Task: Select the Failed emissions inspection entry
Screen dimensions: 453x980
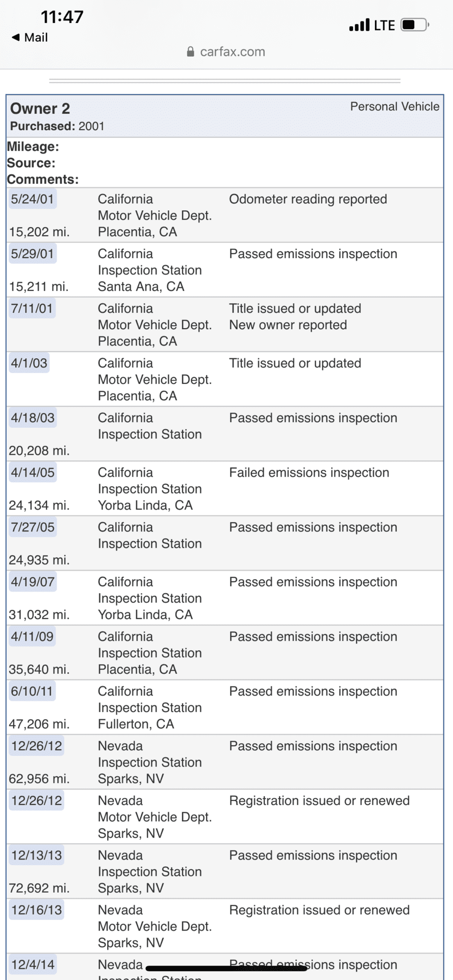Action: [309, 473]
